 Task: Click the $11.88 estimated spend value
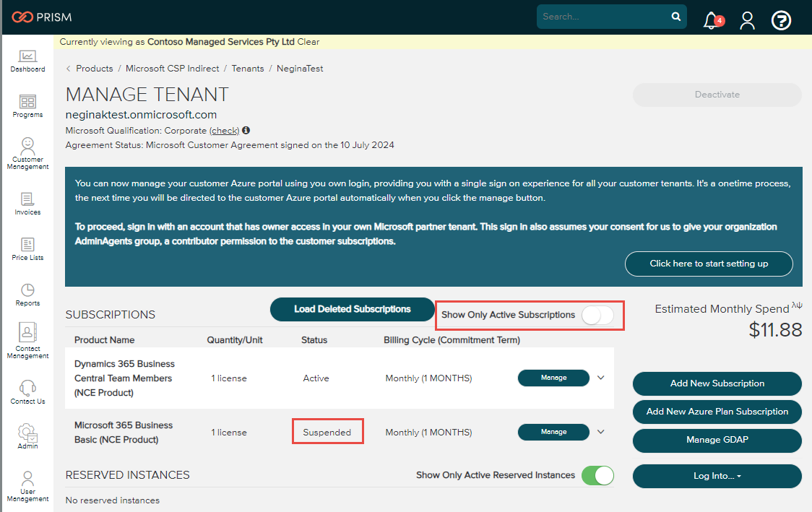[x=775, y=330]
